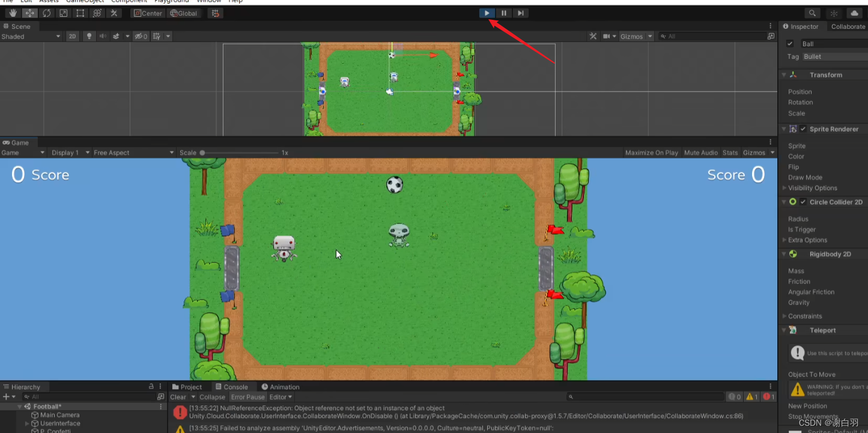The image size is (868, 433).
Task: Expand Constraints foldout in Rigidbody 2D
Action: 784,316
